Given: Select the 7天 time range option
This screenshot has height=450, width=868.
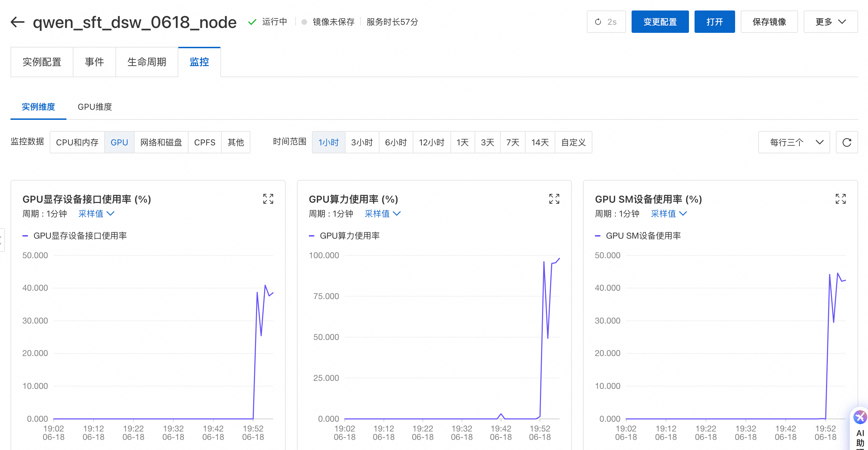Looking at the screenshot, I should [x=513, y=142].
